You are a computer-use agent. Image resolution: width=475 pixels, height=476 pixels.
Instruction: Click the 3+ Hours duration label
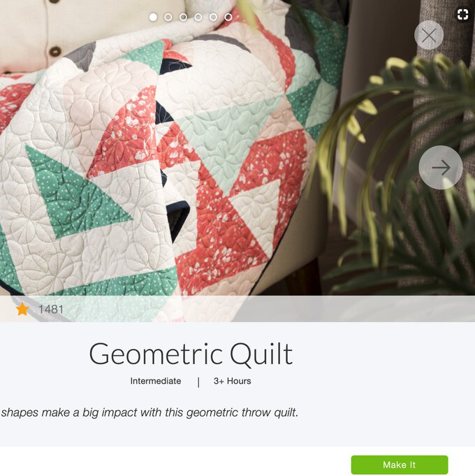pyautogui.click(x=233, y=381)
